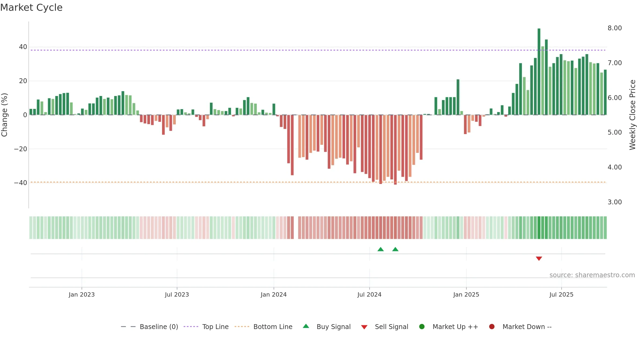The height and width of the screenshot is (362, 644).
Task: Click the 4.00 price tick label
Action: tap(615, 167)
